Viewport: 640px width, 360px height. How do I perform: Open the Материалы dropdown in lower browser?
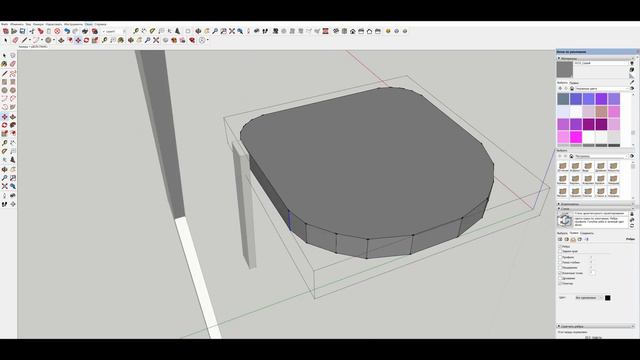point(601,156)
